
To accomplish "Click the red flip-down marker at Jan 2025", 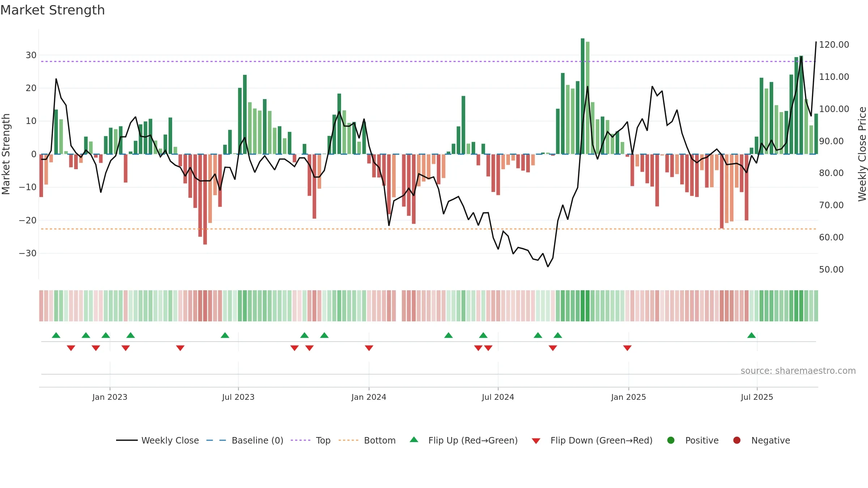I will [627, 348].
